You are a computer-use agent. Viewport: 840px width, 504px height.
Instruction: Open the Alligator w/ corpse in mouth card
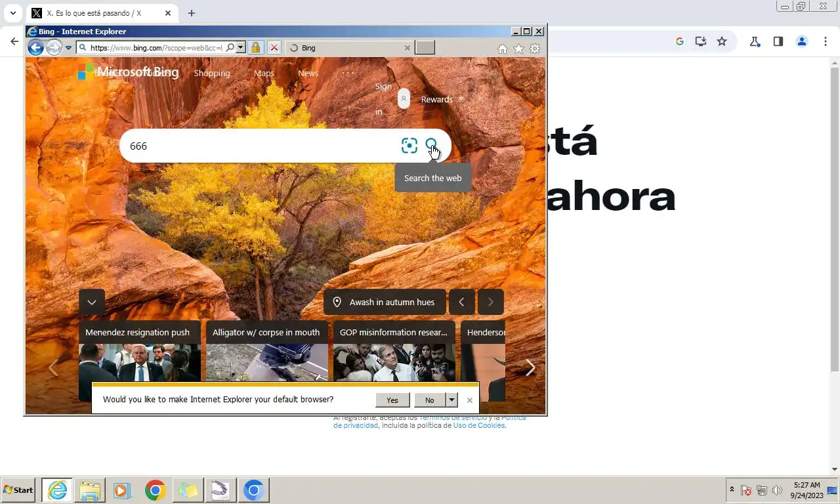pos(267,350)
